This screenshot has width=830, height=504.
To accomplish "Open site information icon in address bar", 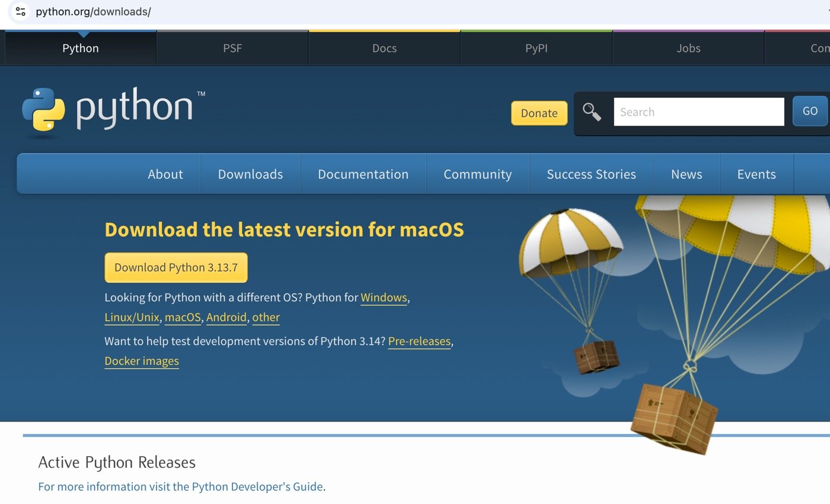I will (20, 11).
